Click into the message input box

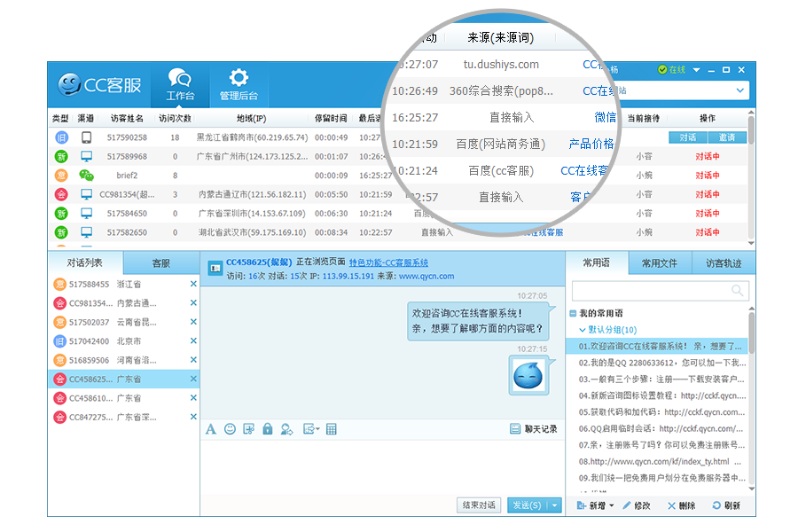click(x=382, y=465)
